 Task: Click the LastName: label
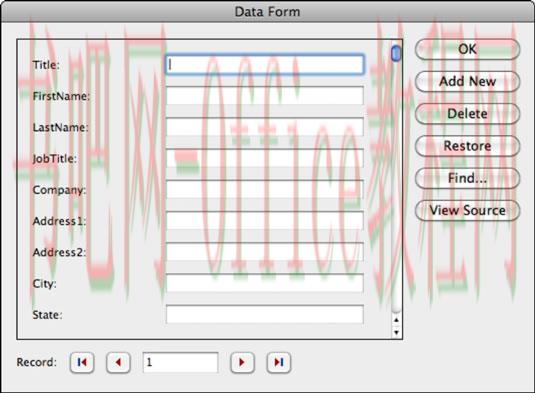[x=60, y=128]
